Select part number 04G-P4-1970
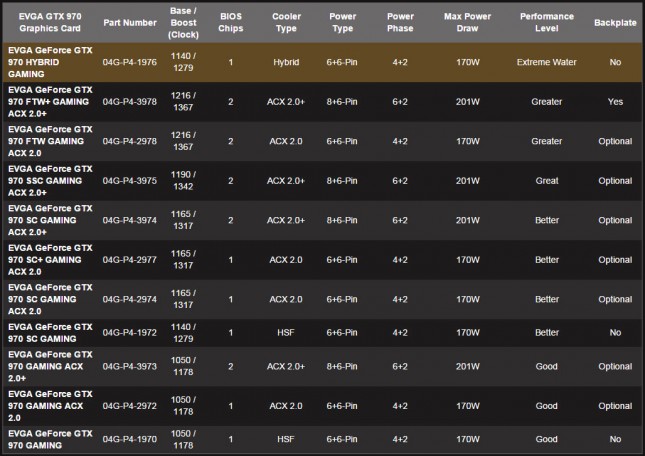Screen dimensions: 645x456 [x=130, y=439]
